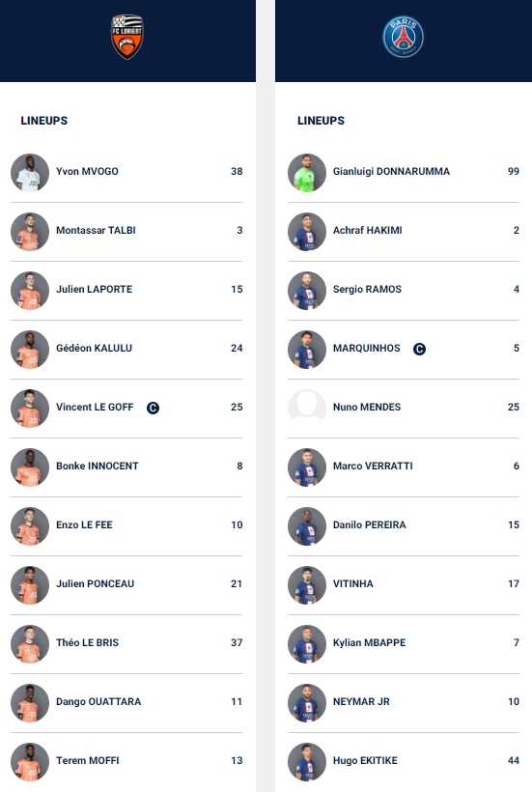
Task: Open Yvon MVOGO's player photo
Action: tap(30, 173)
